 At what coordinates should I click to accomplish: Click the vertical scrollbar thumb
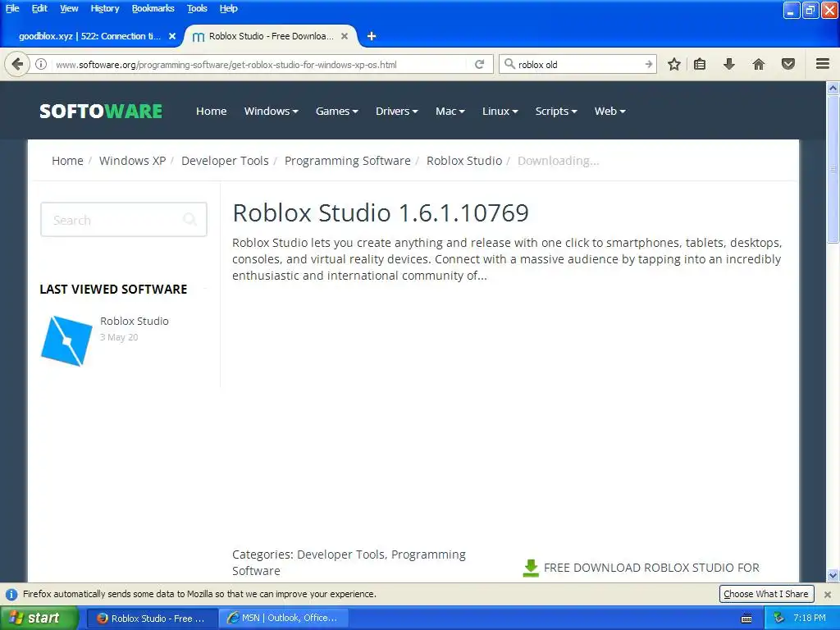[833, 169]
